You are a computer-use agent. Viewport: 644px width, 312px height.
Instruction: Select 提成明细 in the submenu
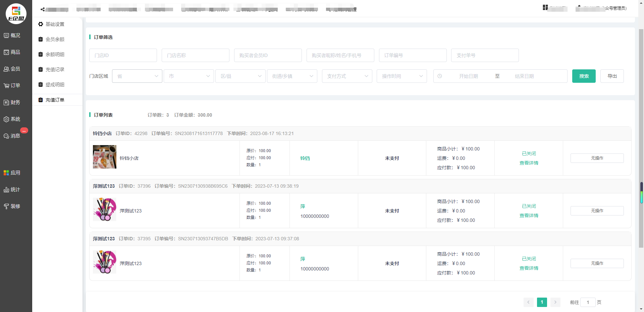point(55,84)
